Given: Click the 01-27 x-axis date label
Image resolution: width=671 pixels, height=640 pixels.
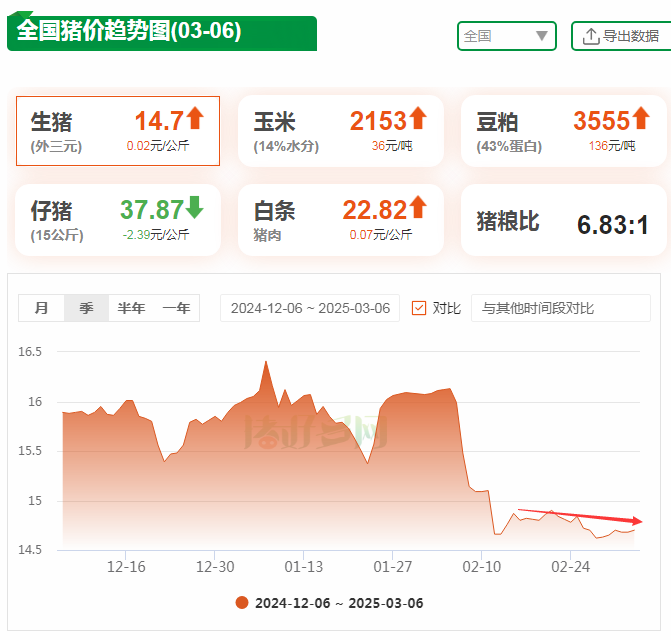Looking at the screenshot, I should [392, 567].
